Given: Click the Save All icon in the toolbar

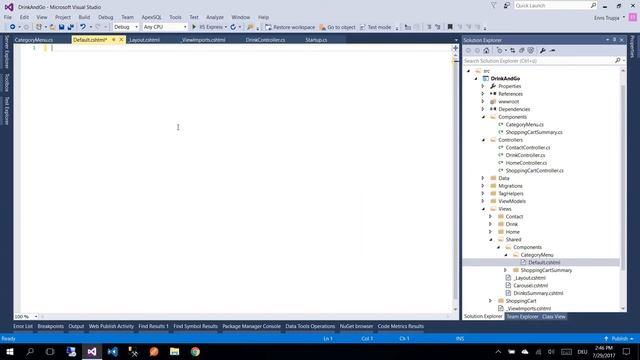Looking at the screenshot, I should (71, 27).
